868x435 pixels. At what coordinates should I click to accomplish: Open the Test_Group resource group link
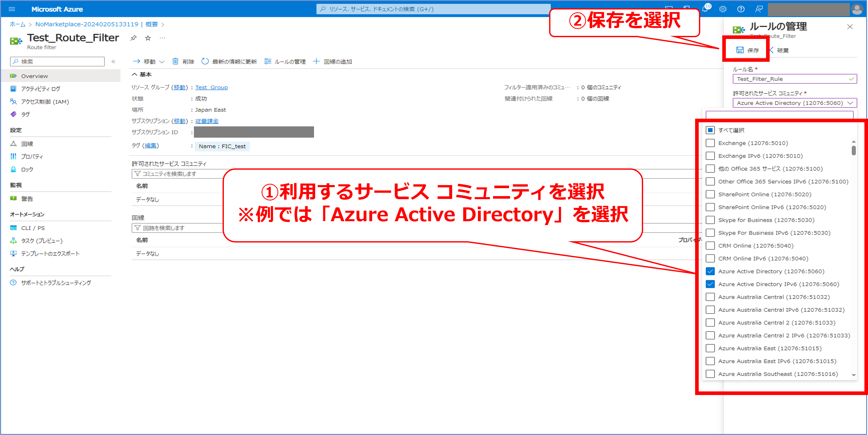click(211, 87)
